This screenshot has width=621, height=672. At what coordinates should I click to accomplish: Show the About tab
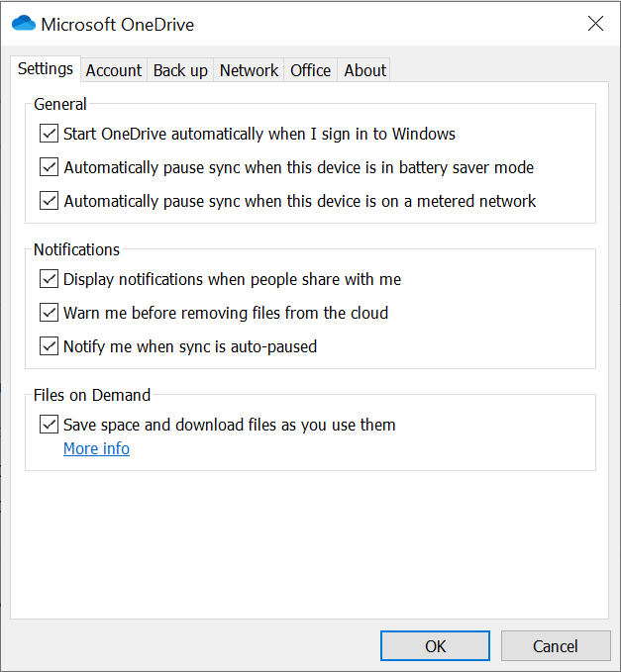(x=364, y=70)
